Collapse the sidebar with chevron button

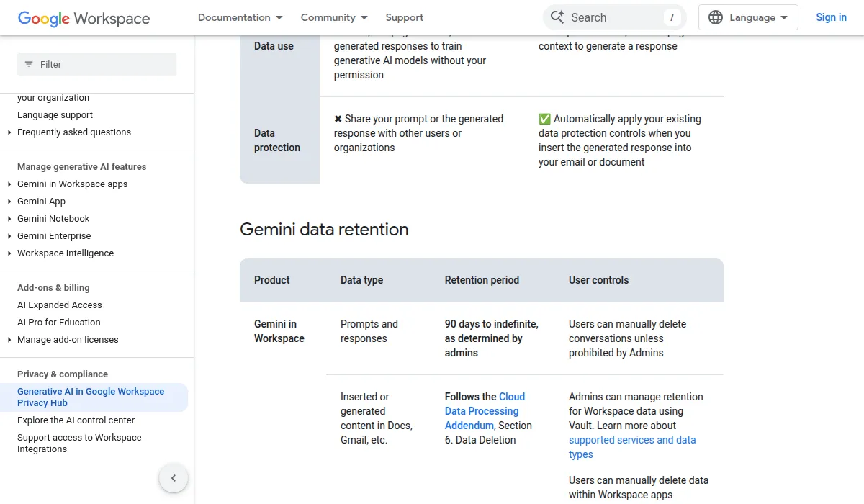click(174, 478)
